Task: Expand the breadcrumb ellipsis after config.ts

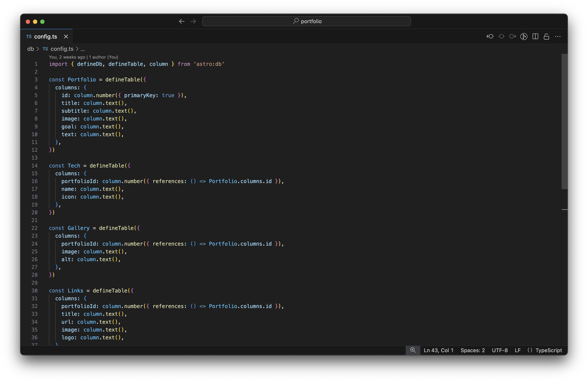Action: click(83, 49)
